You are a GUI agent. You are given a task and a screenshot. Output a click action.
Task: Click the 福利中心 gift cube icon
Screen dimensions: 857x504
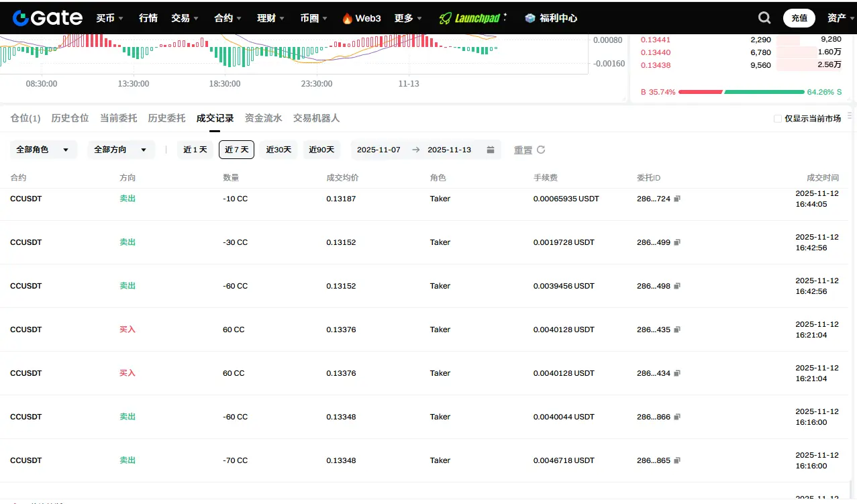point(530,18)
